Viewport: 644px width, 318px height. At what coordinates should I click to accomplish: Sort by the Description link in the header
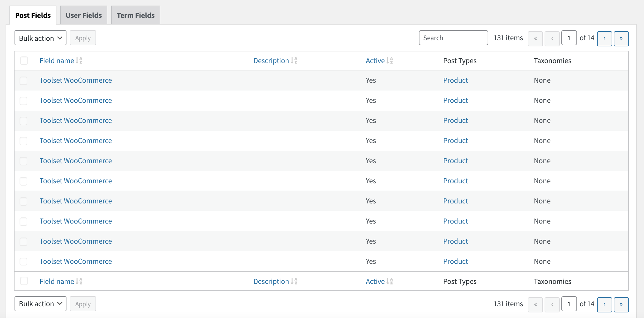coord(271,61)
